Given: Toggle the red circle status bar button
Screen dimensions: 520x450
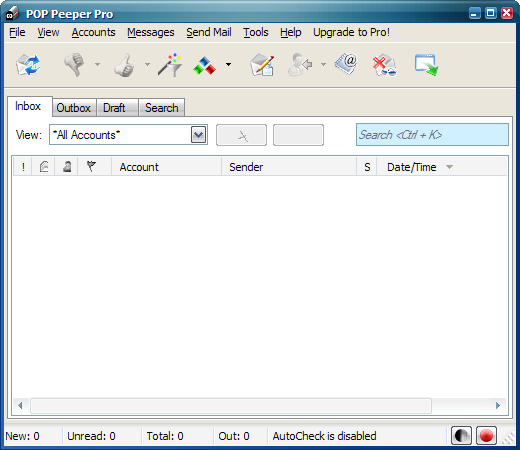Looking at the screenshot, I should (x=486, y=435).
